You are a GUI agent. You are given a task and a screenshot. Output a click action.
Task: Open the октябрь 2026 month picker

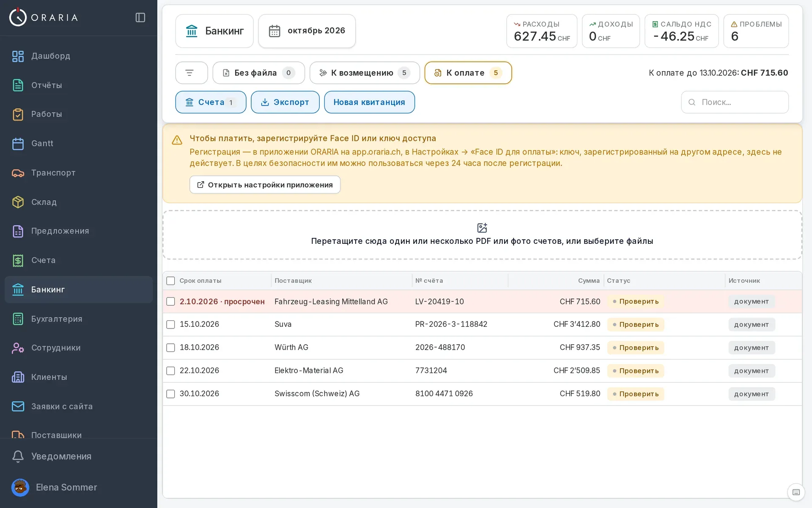tap(307, 31)
